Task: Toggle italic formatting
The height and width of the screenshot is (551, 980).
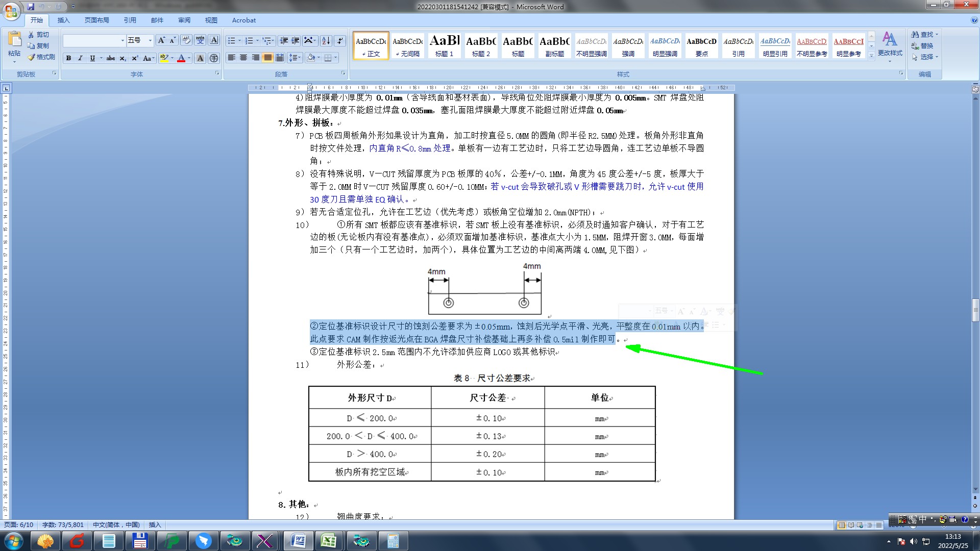Action: tap(80, 58)
